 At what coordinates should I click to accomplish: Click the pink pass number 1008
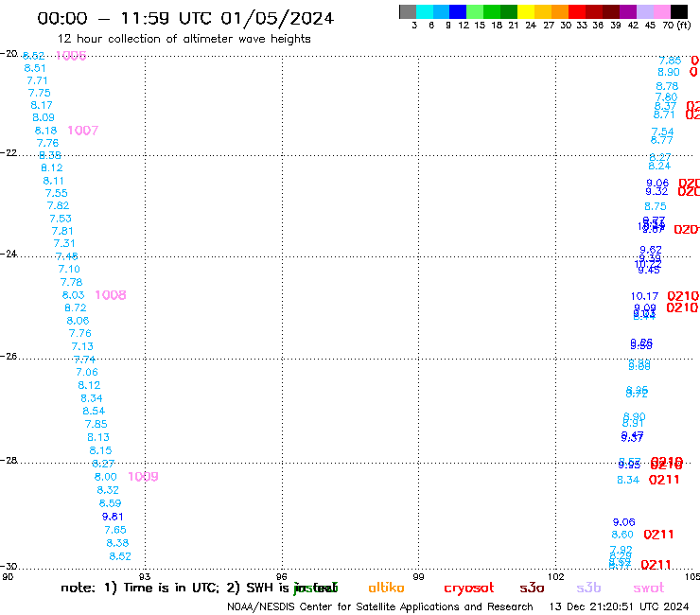click(111, 295)
